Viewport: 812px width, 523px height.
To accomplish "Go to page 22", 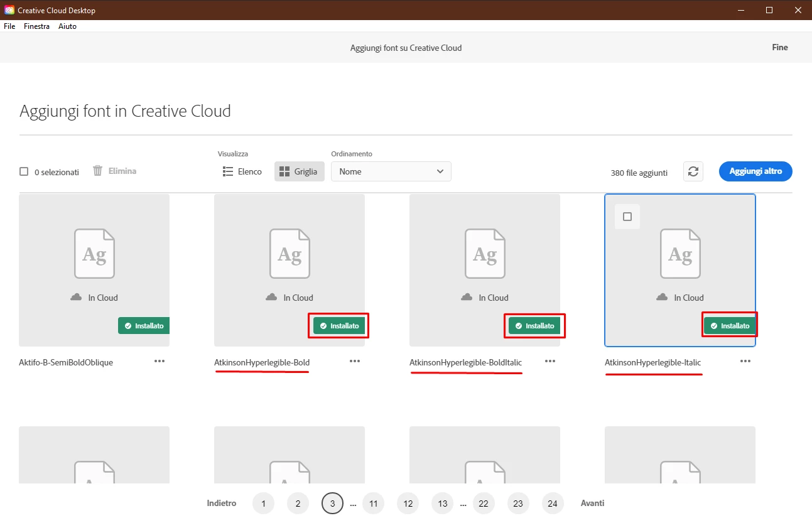I will [484, 504].
